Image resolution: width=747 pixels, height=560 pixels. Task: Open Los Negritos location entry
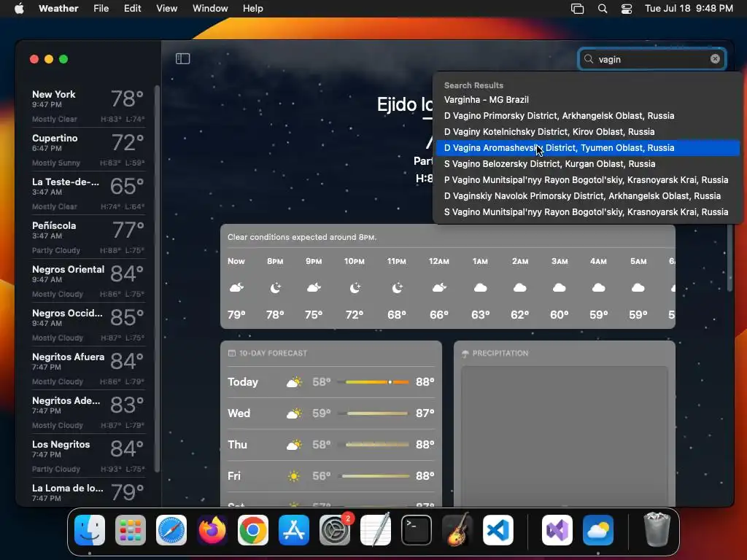click(88, 456)
